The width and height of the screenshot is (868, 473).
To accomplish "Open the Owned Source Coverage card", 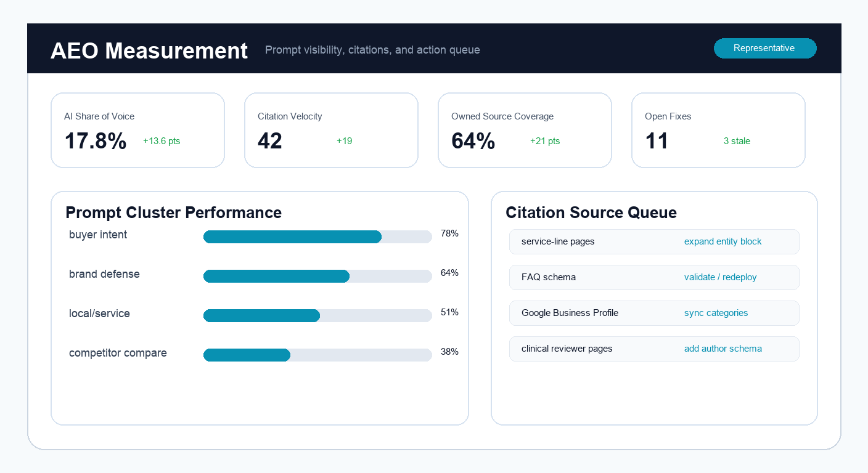I will (x=525, y=130).
